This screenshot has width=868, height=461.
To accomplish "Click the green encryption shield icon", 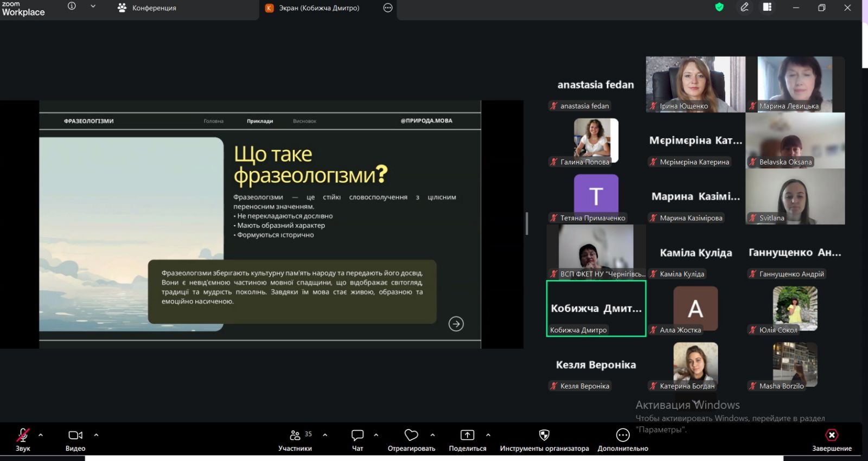I will coord(719,8).
